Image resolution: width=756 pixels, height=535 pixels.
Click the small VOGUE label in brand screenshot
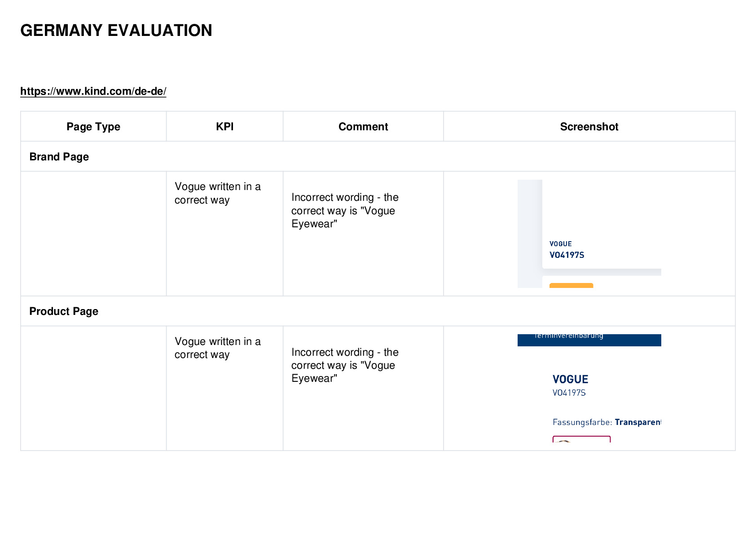[x=561, y=244]
